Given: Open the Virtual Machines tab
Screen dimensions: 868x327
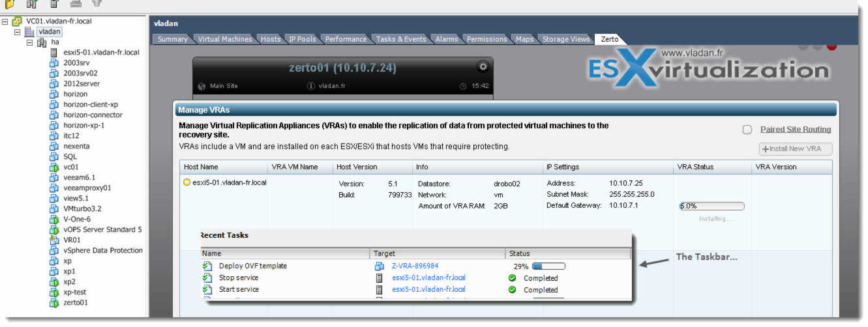Looking at the screenshot, I should [224, 39].
